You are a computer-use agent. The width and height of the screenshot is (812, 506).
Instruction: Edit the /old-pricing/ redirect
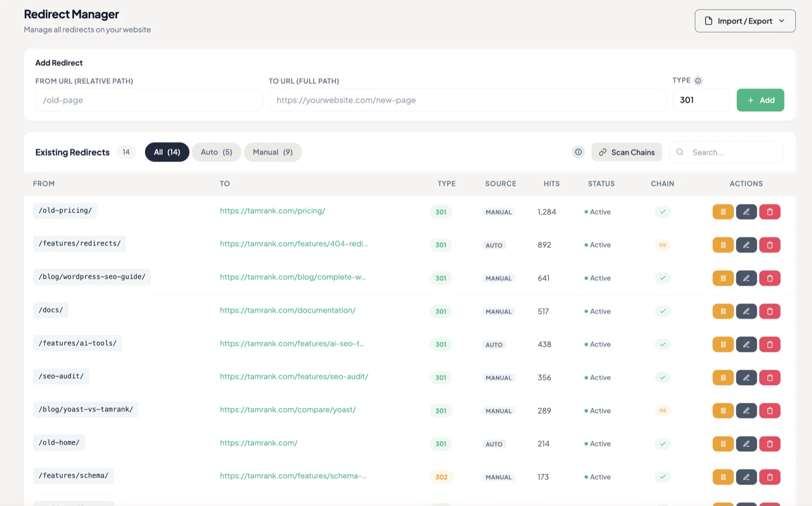coord(746,212)
